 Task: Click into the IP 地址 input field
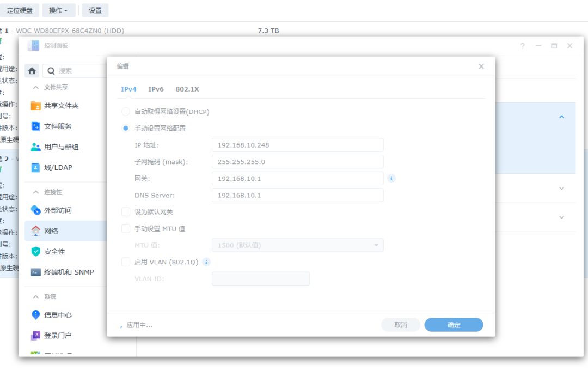(297, 145)
